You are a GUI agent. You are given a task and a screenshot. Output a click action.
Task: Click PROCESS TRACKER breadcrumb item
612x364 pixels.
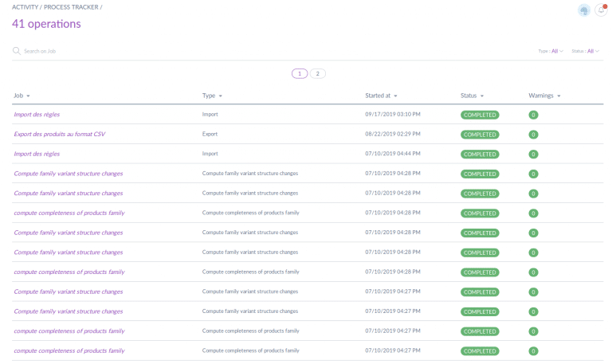(x=72, y=7)
